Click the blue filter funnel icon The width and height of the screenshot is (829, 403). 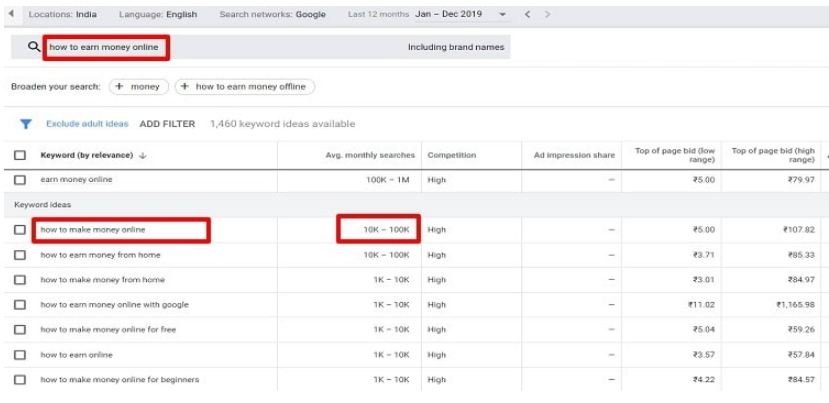click(26, 124)
